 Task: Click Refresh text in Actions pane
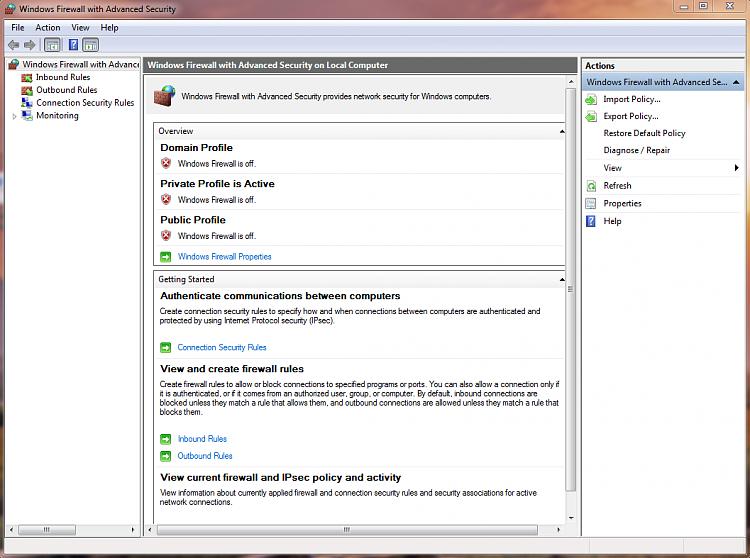pyautogui.click(x=617, y=186)
